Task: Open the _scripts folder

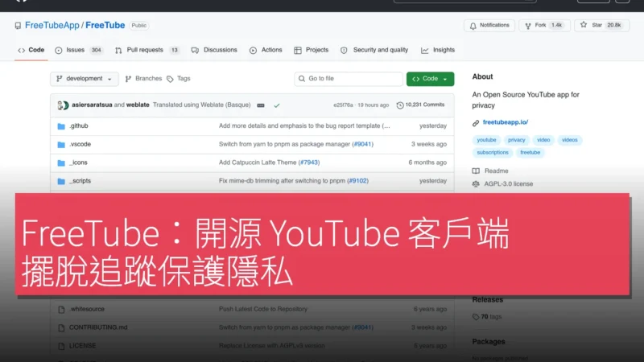Action: 80,181
